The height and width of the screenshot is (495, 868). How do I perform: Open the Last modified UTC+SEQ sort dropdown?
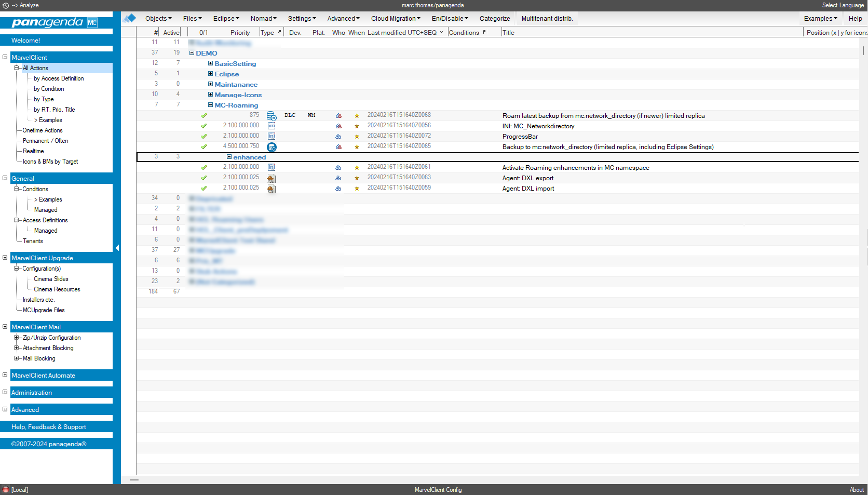(442, 32)
